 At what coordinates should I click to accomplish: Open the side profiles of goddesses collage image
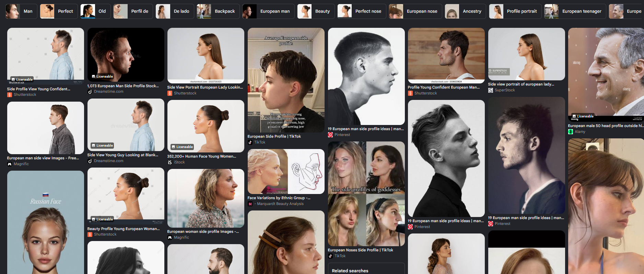(366, 194)
